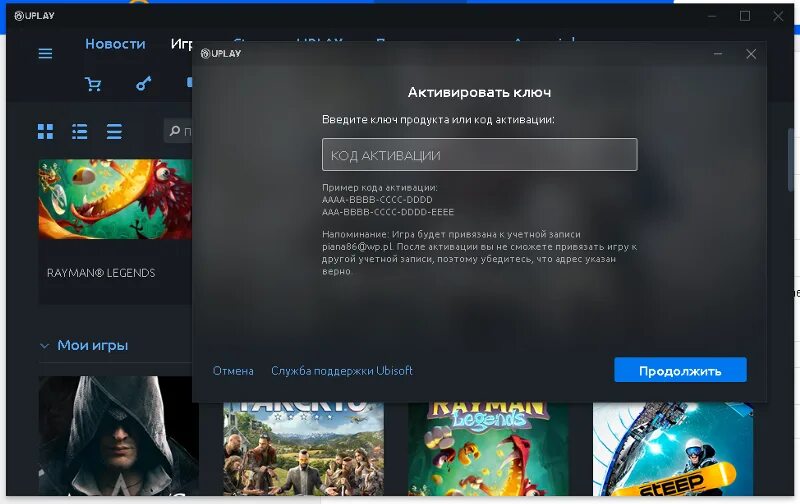
Task: Minimize the main Uplay window
Action: click(712, 16)
